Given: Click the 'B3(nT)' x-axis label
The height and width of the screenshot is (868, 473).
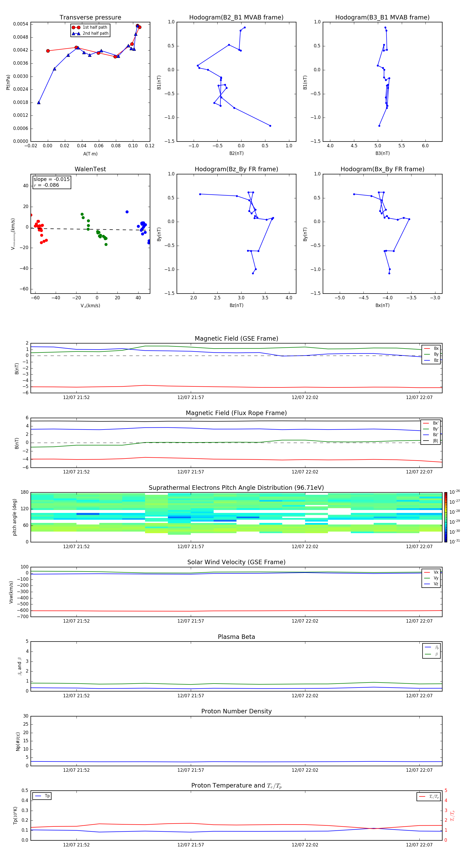Looking at the screenshot, I should pos(382,153).
